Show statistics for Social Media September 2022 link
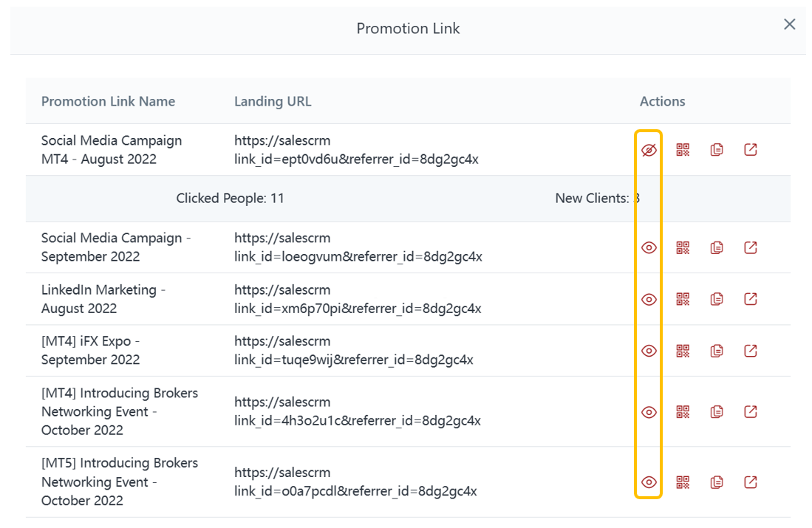Screen dimensions: 812x528 tap(649, 247)
